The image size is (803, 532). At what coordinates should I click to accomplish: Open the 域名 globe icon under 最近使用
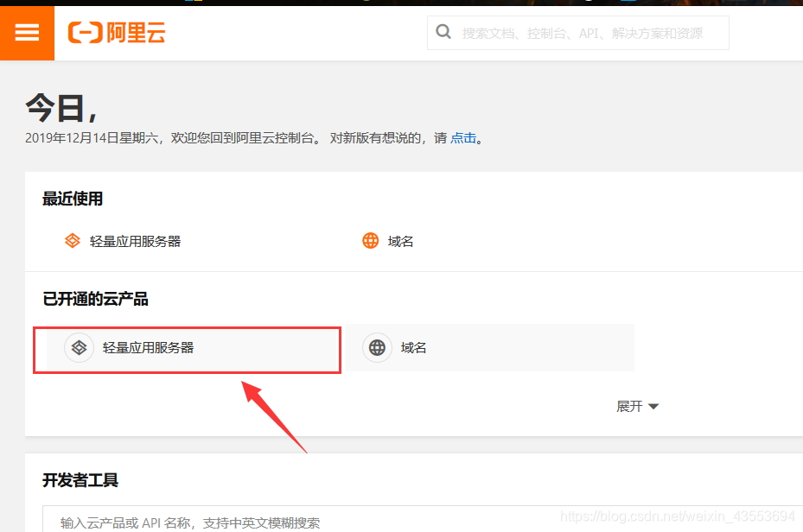(x=370, y=240)
